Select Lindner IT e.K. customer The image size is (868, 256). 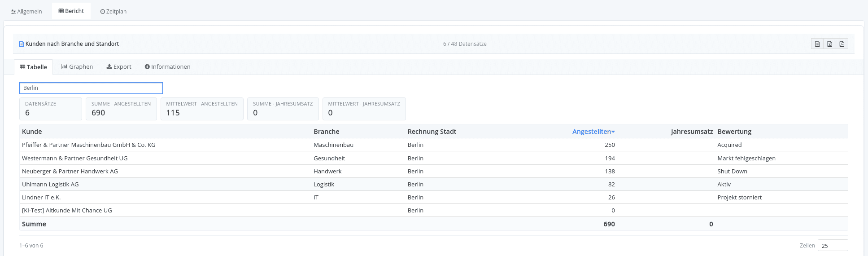pos(41,197)
